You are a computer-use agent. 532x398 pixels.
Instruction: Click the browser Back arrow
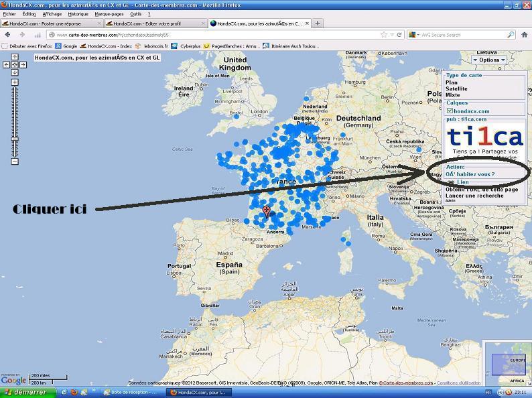(x=8, y=35)
